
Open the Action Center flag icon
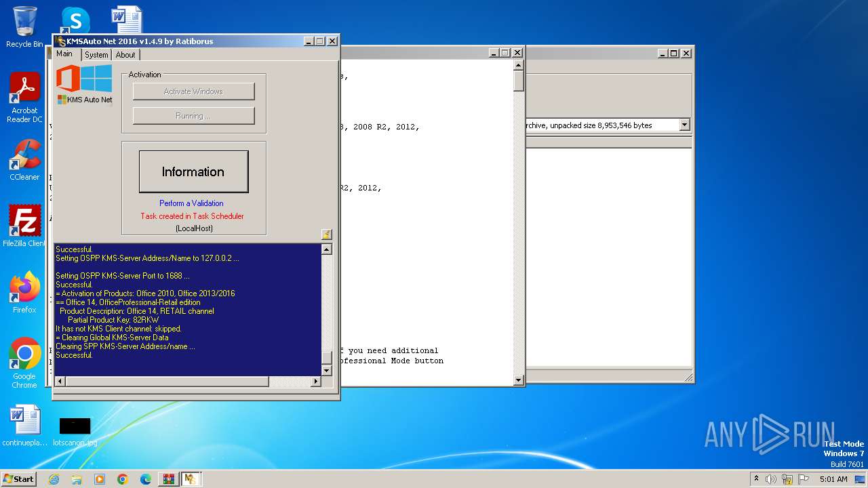click(x=803, y=479)
